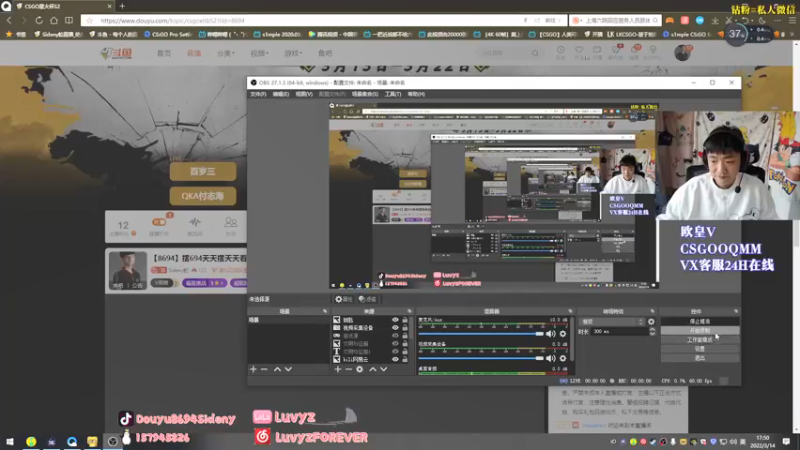Adjust the transition duration stepper arrows
800x450 pixels.
point(652,331)
